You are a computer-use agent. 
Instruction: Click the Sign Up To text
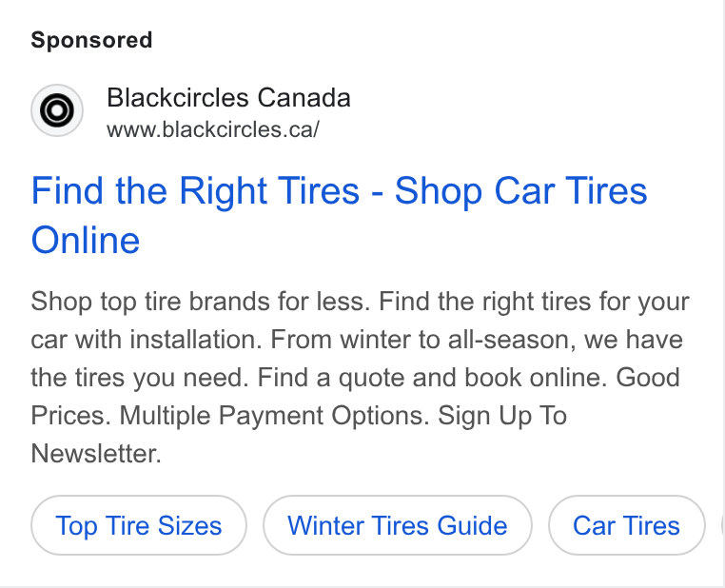tap(502, 416)
